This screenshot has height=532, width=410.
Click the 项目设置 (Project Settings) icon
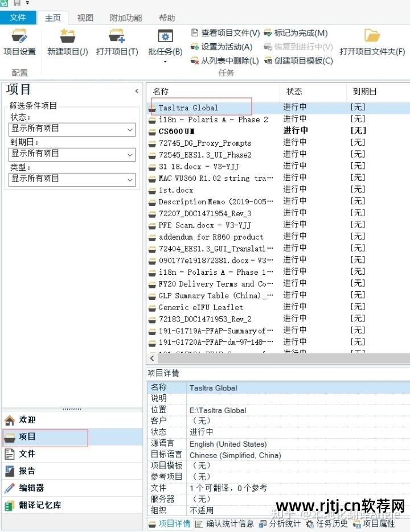(x=19, y=38)
